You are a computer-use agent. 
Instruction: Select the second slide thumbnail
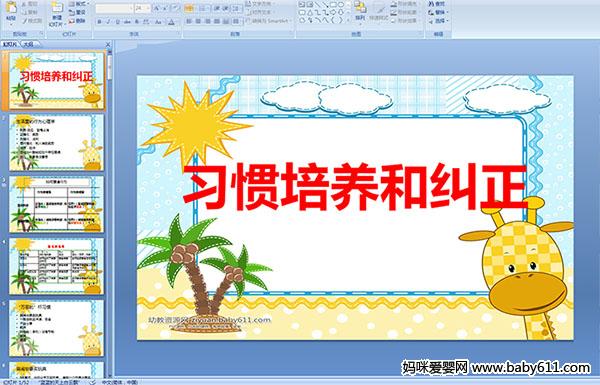(x=56, y=142)
